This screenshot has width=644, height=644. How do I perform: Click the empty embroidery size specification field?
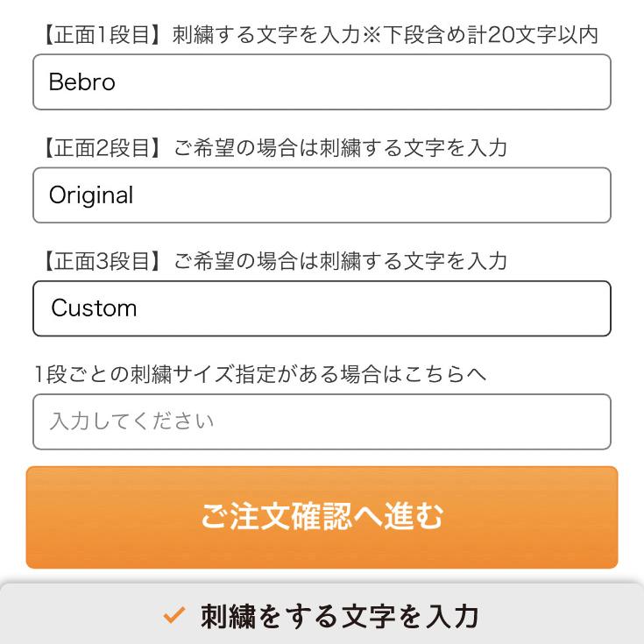pos(322,421)
